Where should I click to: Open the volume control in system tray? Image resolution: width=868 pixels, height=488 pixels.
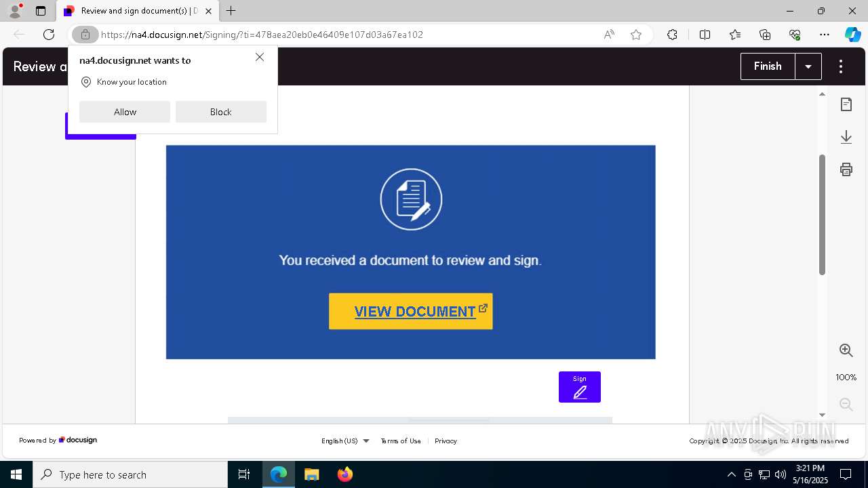781,474
